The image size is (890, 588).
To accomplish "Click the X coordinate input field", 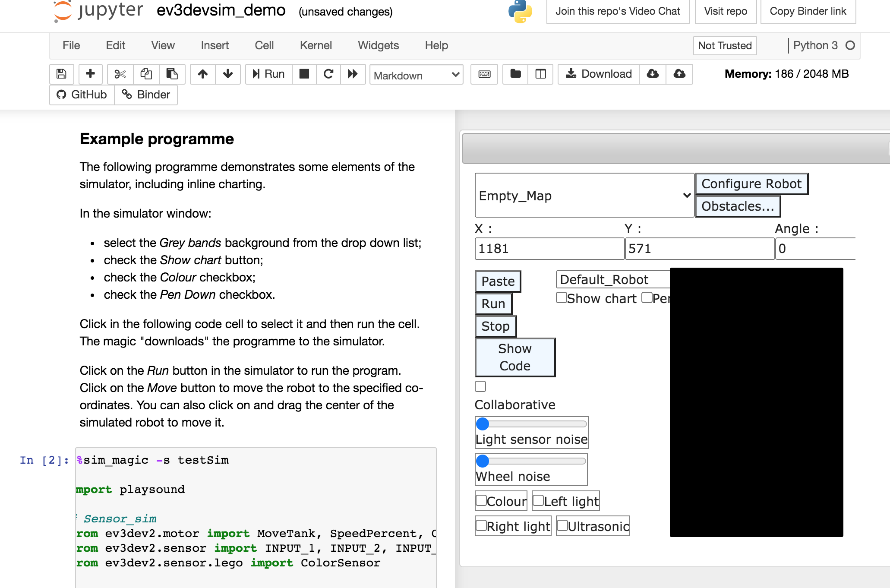I will [x=549, y=249].
